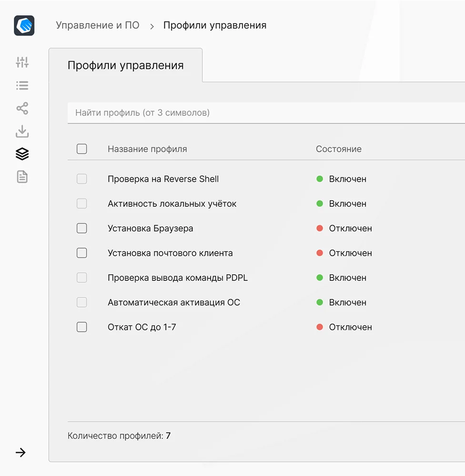Image resolution: width=465 pixels, height=476 pixels.
Task: Click the breadcrumb chevron separator
Action: pos(152,26)
